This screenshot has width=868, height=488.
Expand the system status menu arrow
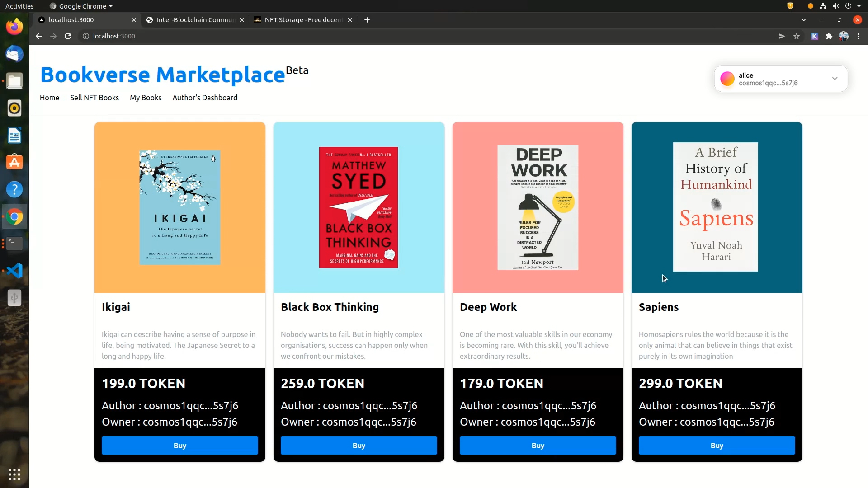click(859, 6)
